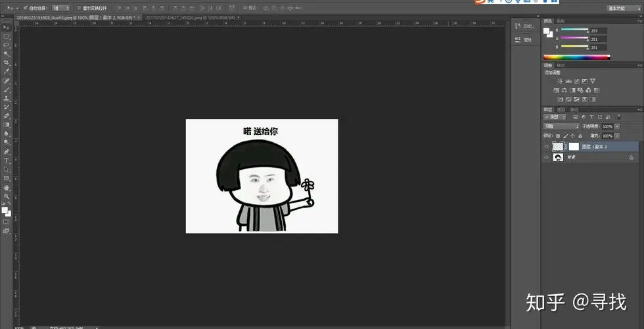Switch to the Styles tab

[561, 65]
